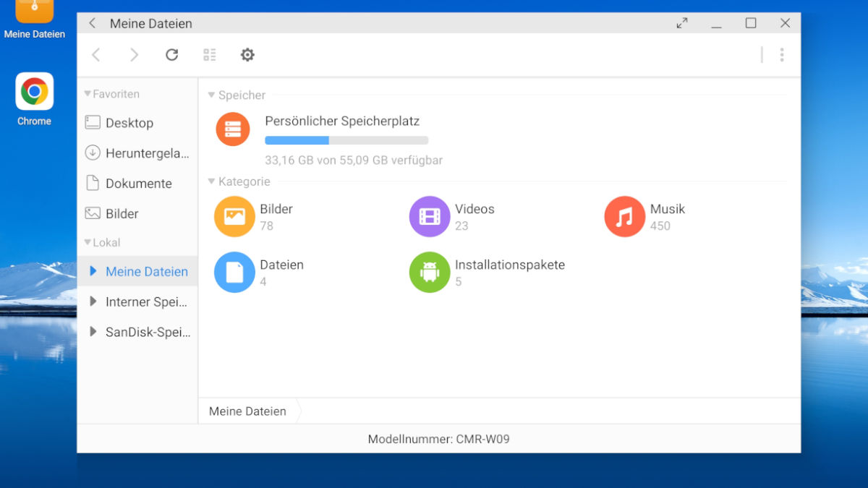Open the Bilder category icon

click(x=234, y=216)
